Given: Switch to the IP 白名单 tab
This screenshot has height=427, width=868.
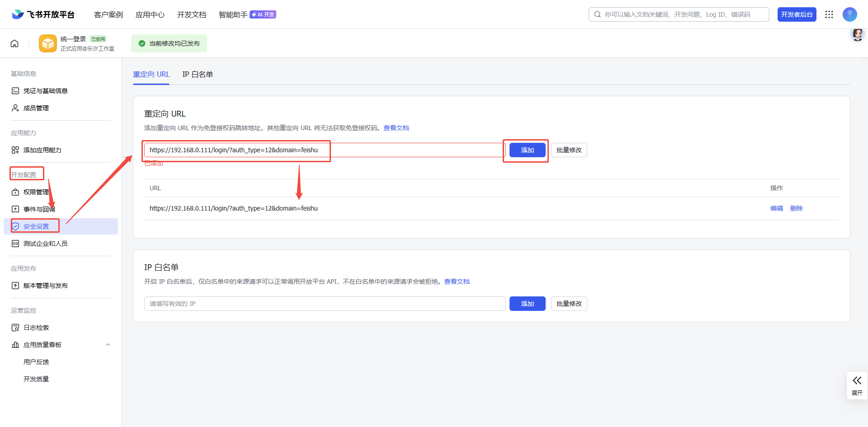Looking at the screenshot, I should 198,75.
